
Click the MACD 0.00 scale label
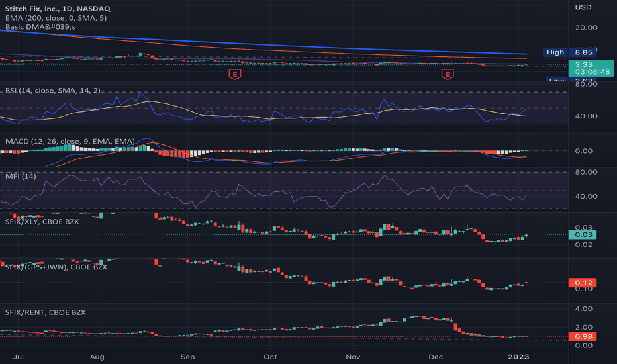(x=584, y=151)
